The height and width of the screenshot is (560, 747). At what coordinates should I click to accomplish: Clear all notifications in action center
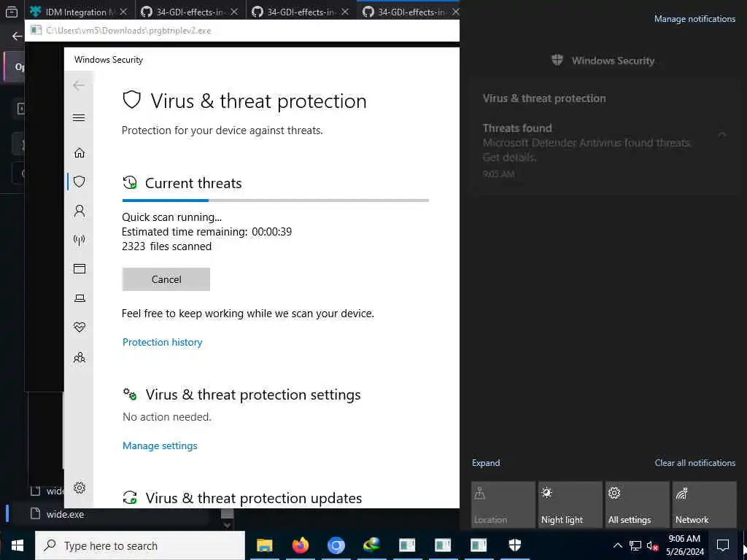pyautogui.click(x=694, y=463)
